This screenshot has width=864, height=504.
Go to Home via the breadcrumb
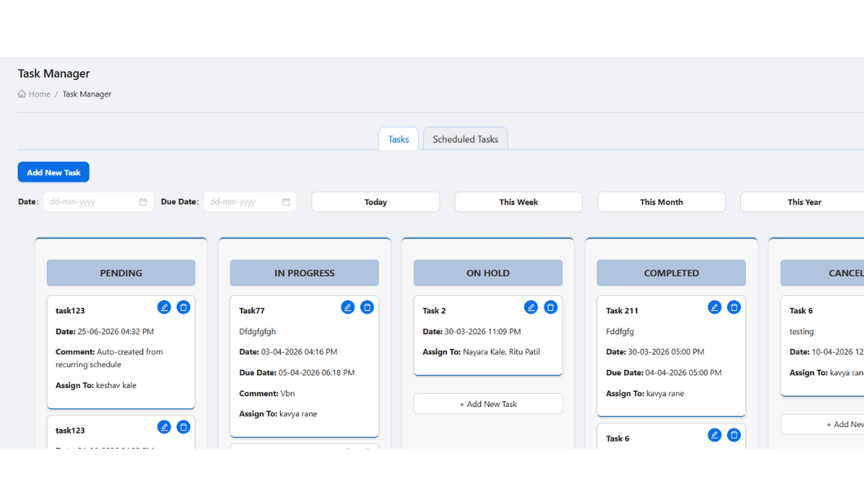pyautogui.click(x=34, y=94)
